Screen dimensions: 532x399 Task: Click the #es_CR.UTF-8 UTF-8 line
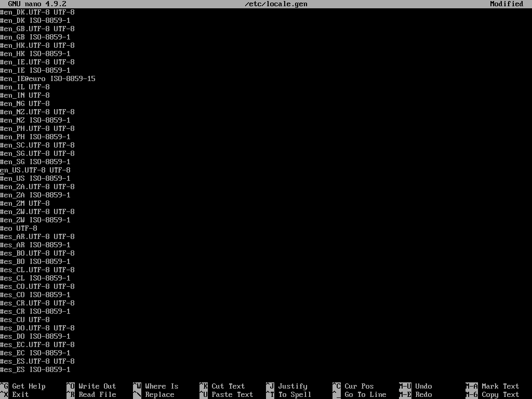point(37,303)
